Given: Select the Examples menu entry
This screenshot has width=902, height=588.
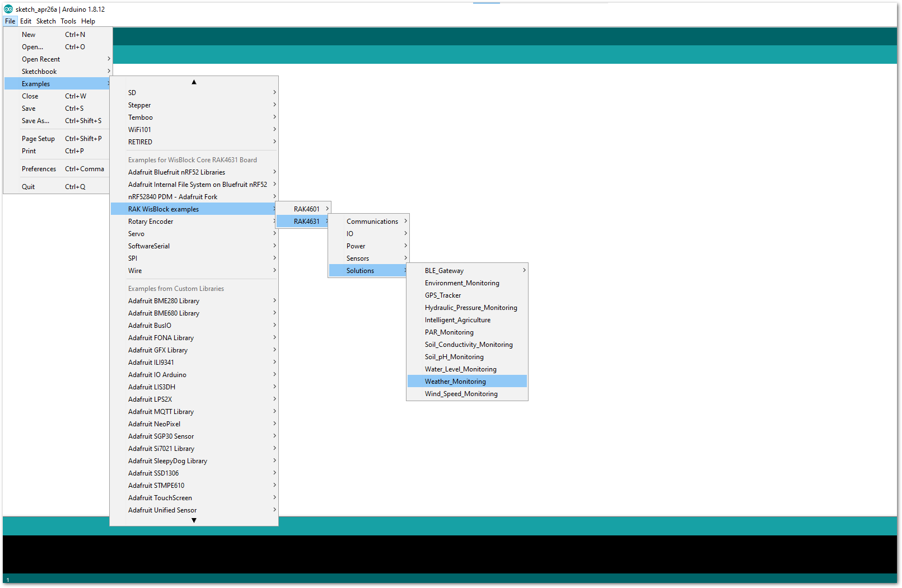Looking at the screenshot, I should 58,84.
